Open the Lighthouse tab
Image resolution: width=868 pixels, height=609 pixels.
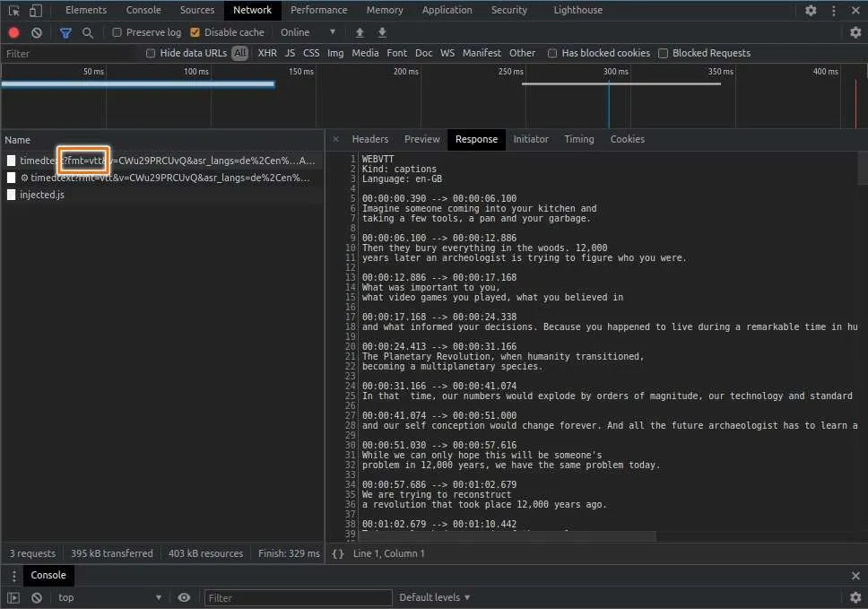(578, 10)
